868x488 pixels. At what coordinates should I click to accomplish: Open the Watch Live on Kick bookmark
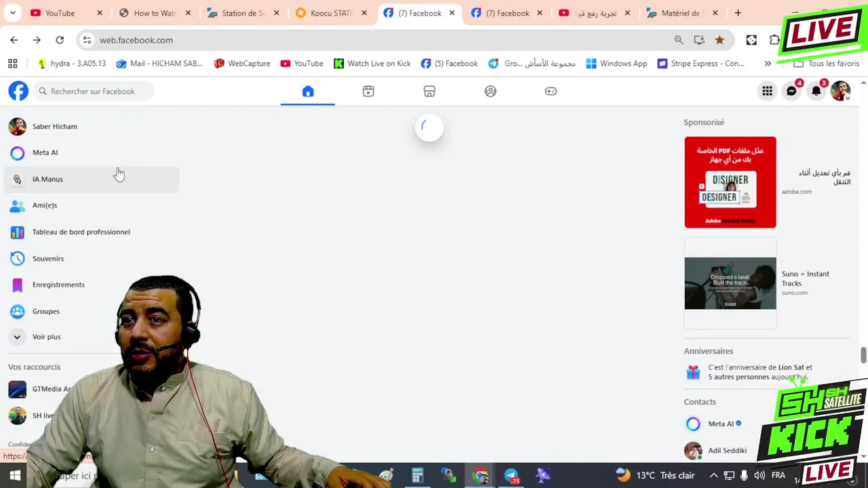[x=372, y=63]
